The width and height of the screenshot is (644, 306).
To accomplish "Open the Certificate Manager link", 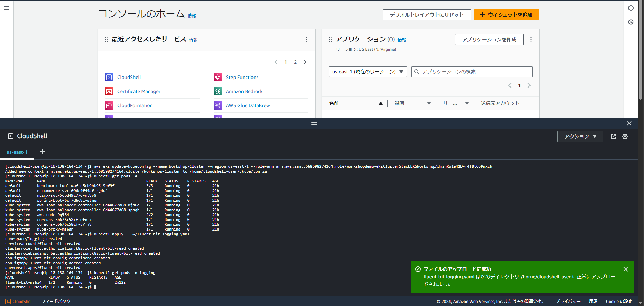I will coord(139,91).
